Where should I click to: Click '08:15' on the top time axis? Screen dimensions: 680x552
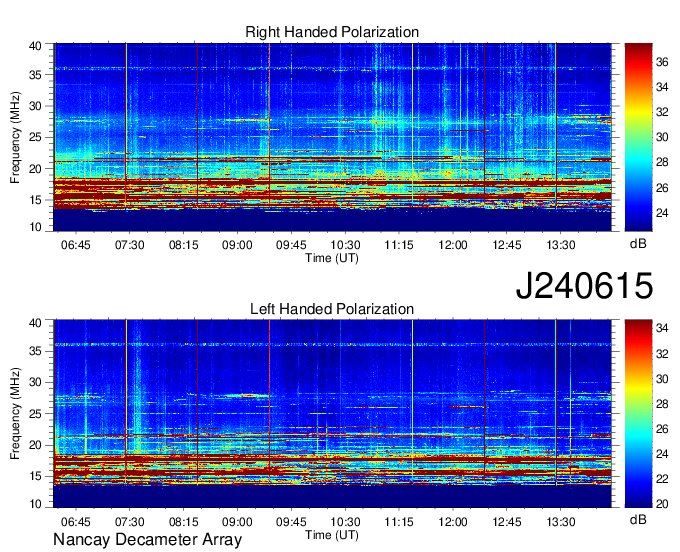pos(183,245)
